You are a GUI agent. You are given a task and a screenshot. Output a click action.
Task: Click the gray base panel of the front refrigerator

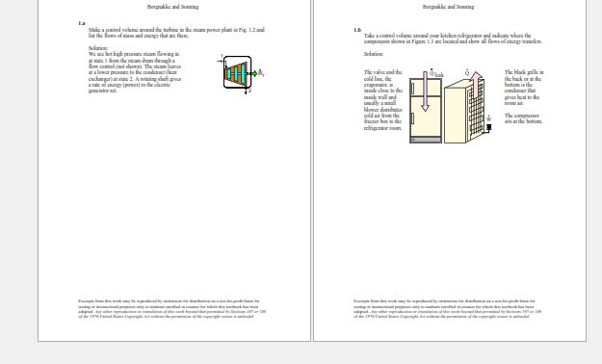tap(426, 140)
